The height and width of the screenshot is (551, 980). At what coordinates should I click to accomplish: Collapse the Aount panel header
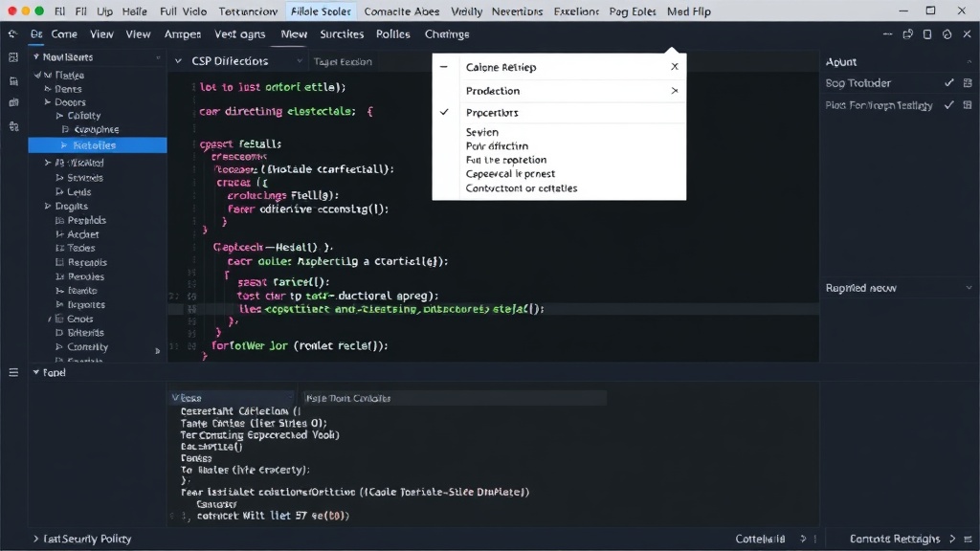pyautogui.click(x=969, y=62)
